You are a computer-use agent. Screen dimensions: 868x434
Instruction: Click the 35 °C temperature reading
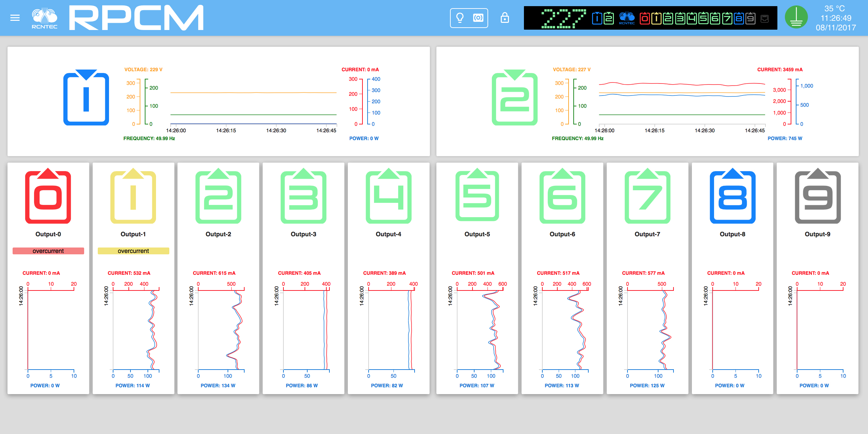coord(834,9)
